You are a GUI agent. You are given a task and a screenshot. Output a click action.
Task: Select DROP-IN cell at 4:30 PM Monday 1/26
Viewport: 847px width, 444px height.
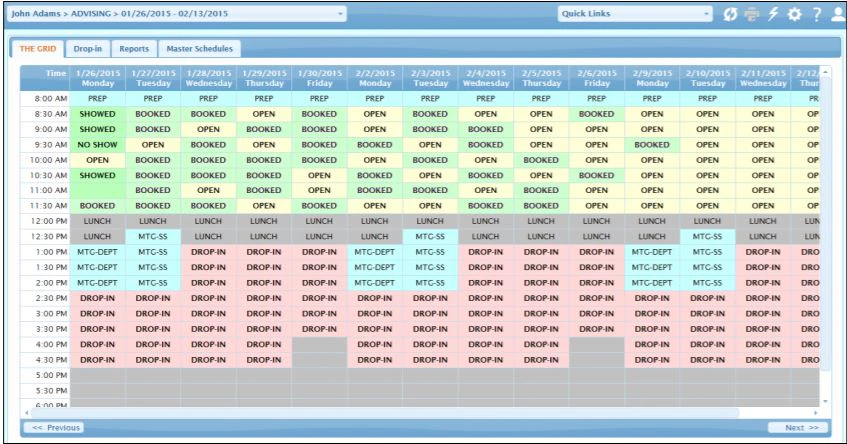(x=98, y=360)
